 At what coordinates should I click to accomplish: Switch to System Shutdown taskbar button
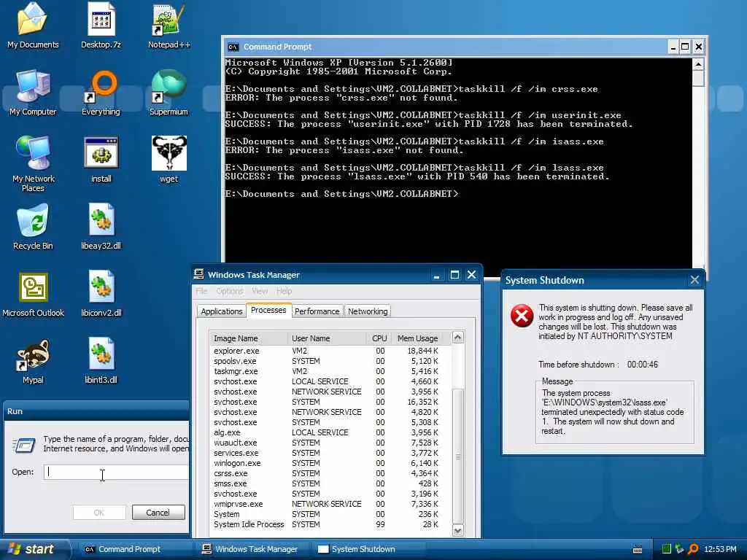coord(368,549)
